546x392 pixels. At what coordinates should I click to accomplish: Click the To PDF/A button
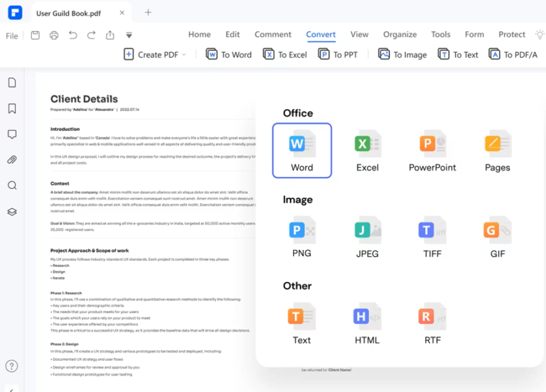(x=513, y=55)
